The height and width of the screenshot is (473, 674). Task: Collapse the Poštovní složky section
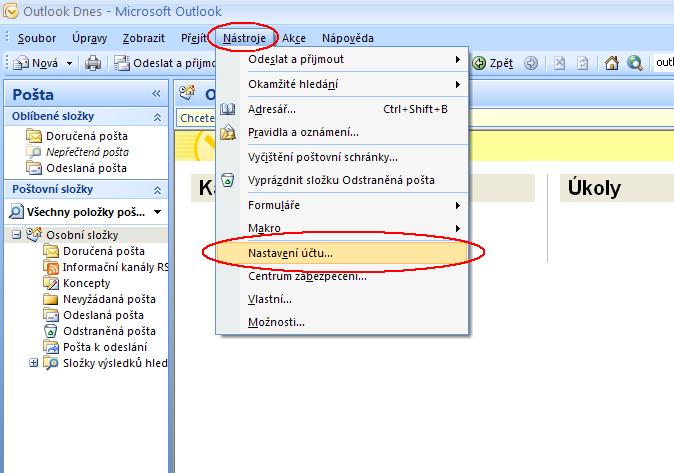pos(157,190)
